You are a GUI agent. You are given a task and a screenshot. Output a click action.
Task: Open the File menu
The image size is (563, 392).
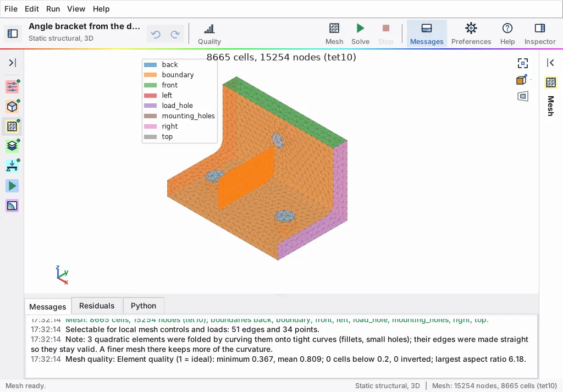coord(11,9)
